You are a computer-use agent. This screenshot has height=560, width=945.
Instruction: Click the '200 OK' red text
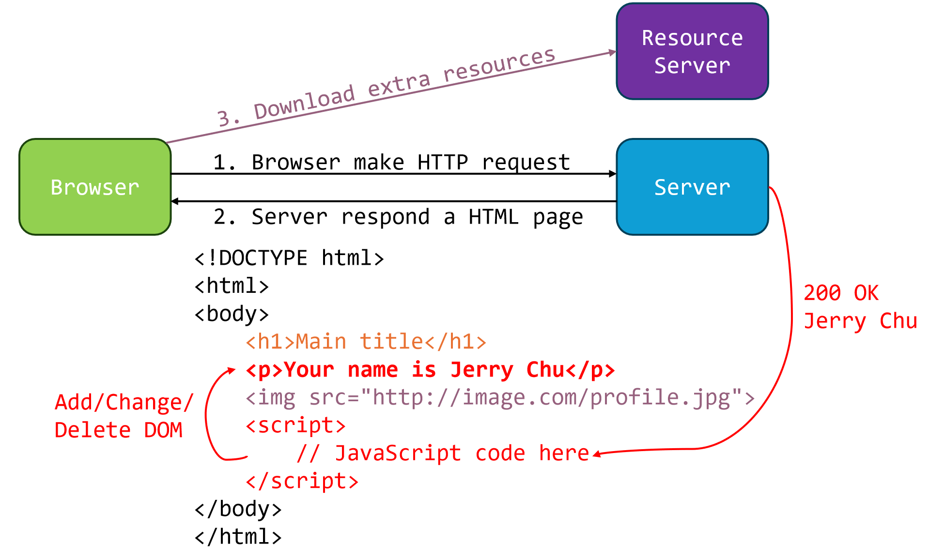tap(840, 293)
